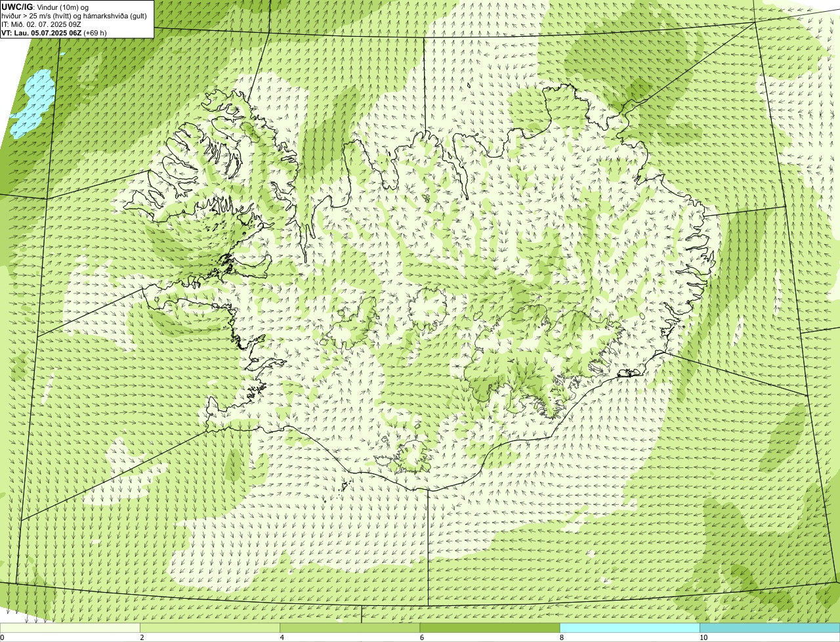Click the "8" label on the wind scale
840x642 pixels.
click(561, 637)
